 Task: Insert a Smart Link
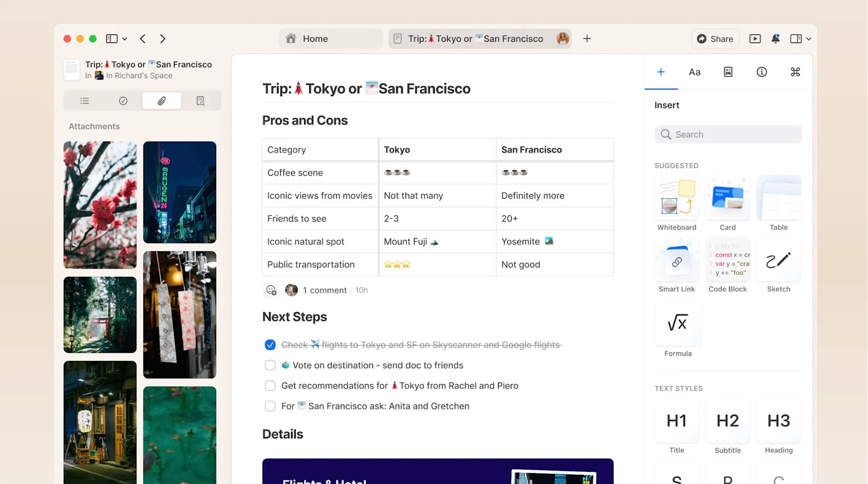click(x=677, y=266)
